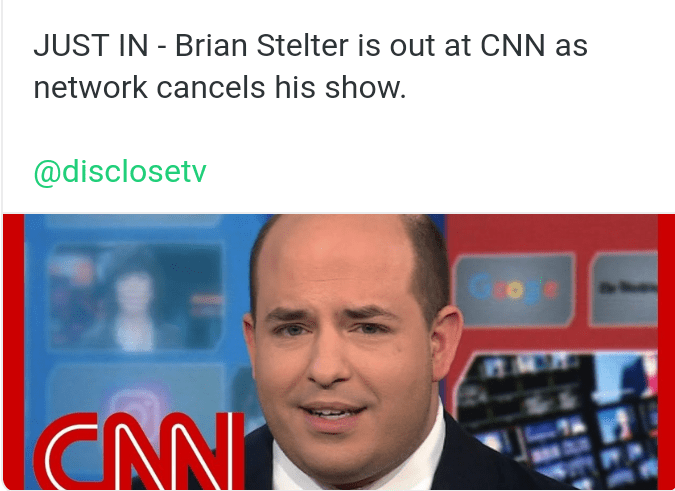Image resolution: width=675 pixels, height=491 pixels.
Task: Click the word 'Stelter' in the headline
Action: click(x=303, y=46)
